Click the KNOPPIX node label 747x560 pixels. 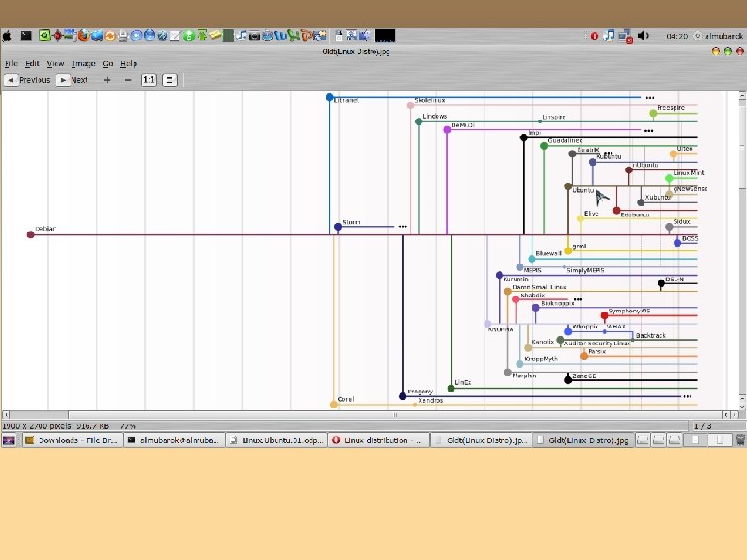pyautogui.click(x=501, y=329)
